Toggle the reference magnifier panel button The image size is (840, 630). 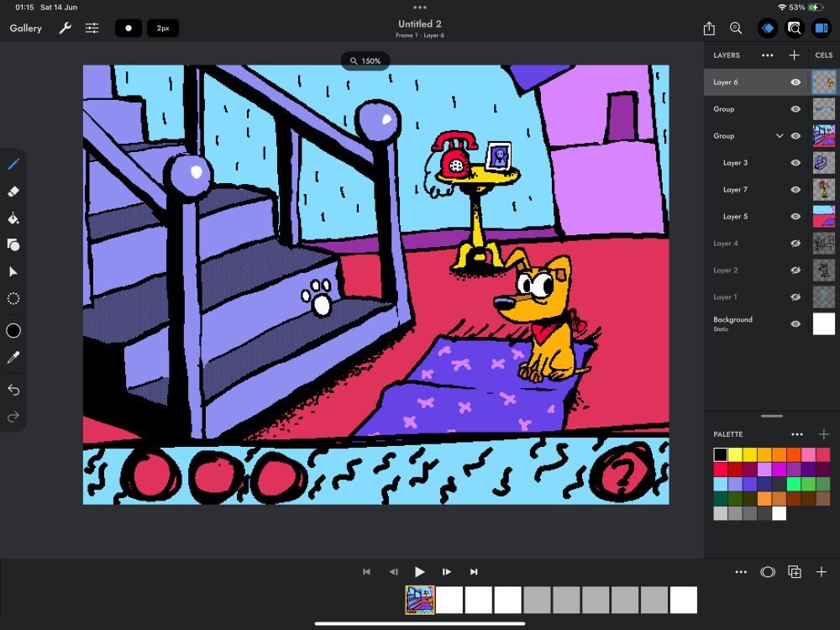point(795,29)
